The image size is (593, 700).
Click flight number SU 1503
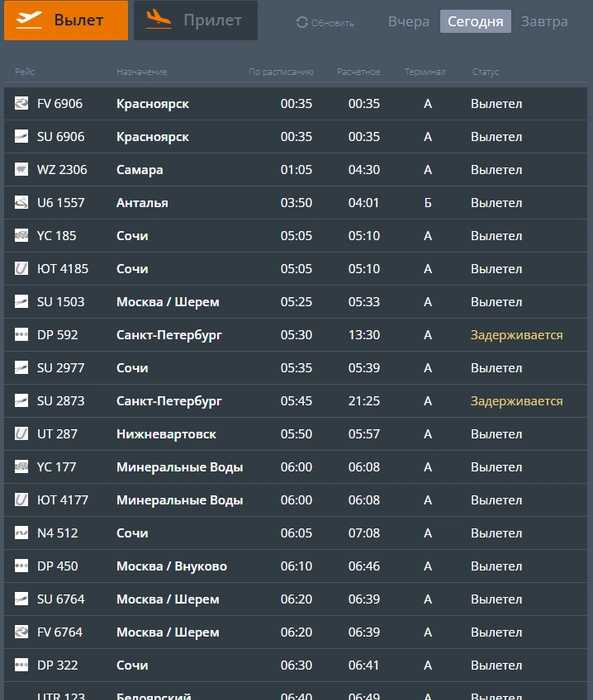(61, 302)
